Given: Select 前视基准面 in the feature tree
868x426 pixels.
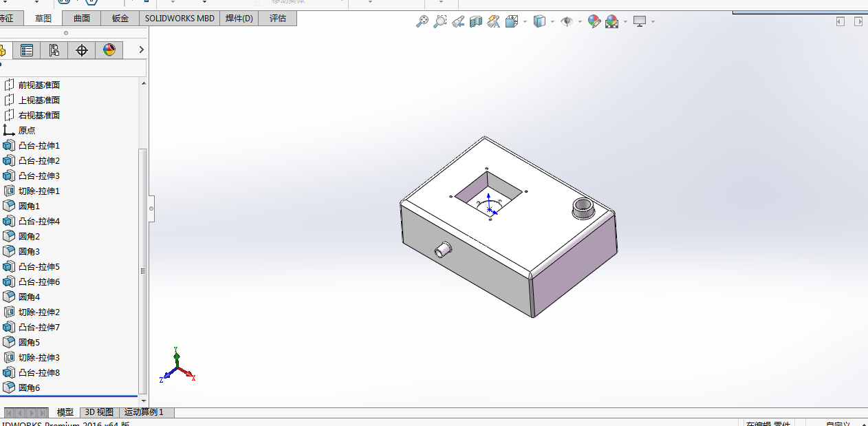Looking at the screenshot, I should 39,85.
